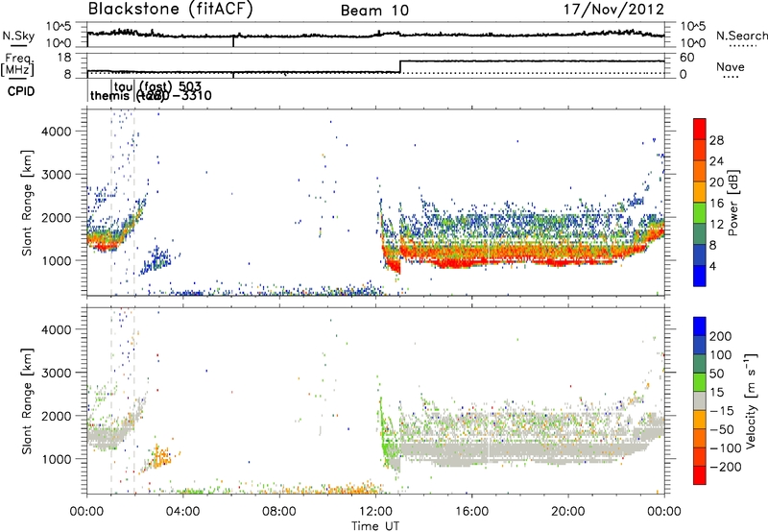The image size is (768, 532).
Task: Pick the 50 to 100 teal velocity swatch
Action: (x=700, y=364)
